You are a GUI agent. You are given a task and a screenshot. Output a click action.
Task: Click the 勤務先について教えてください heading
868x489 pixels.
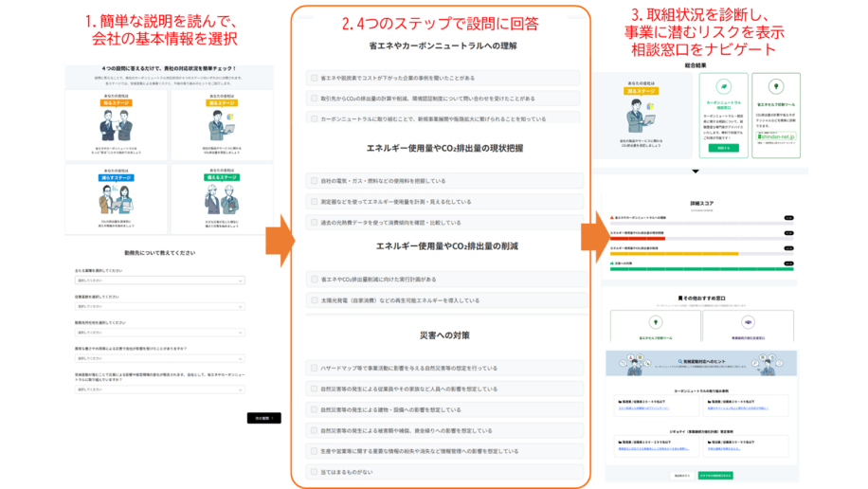coord(160,253)
